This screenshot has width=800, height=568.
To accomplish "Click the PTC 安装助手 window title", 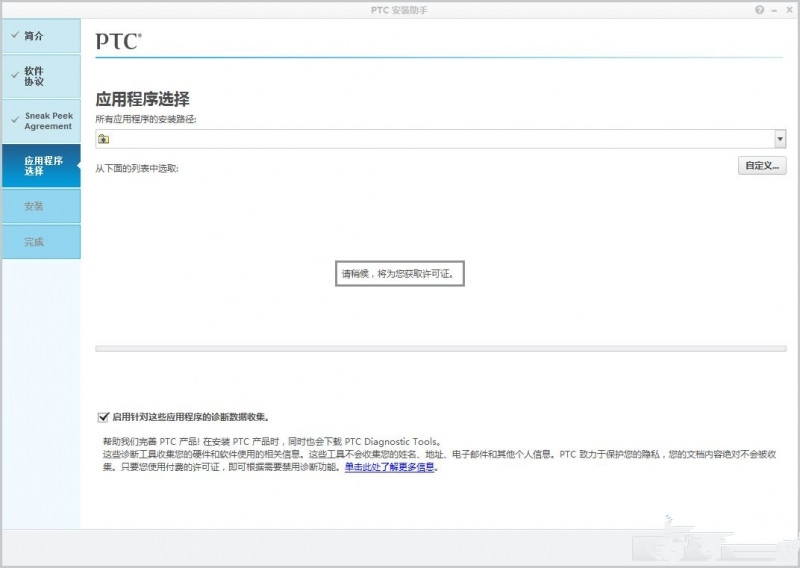I will 399,10.
